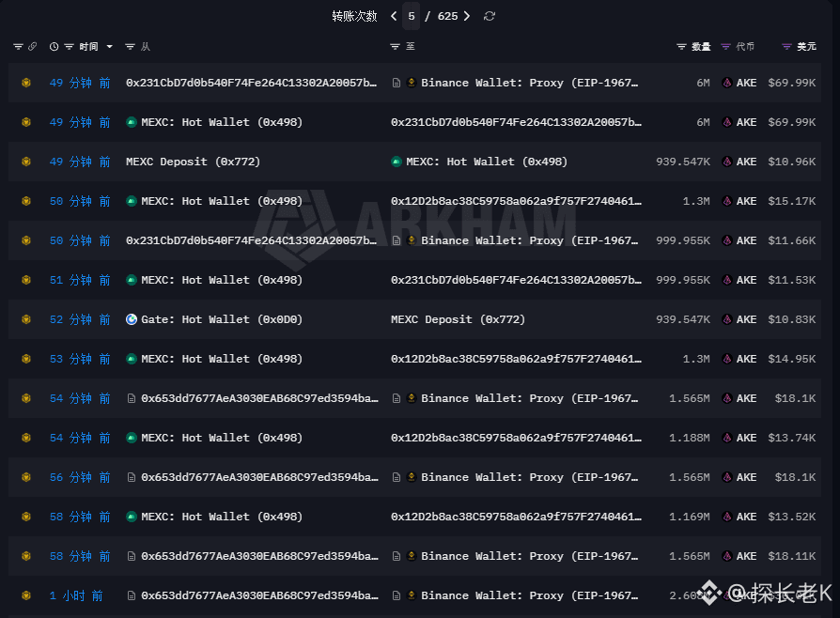Click the link icon in header

[x=32, y=47]
